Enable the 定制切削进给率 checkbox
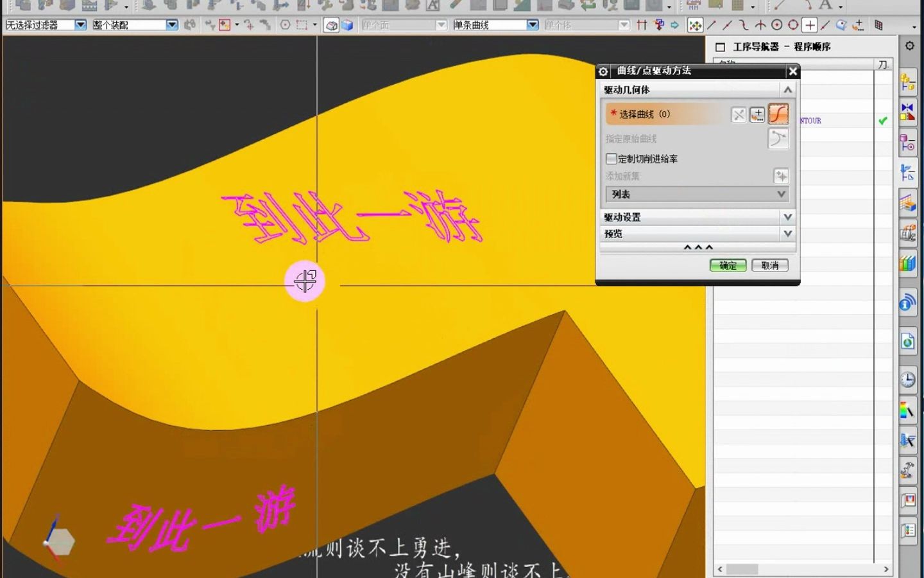924x578 pixels. pos(611,158)
